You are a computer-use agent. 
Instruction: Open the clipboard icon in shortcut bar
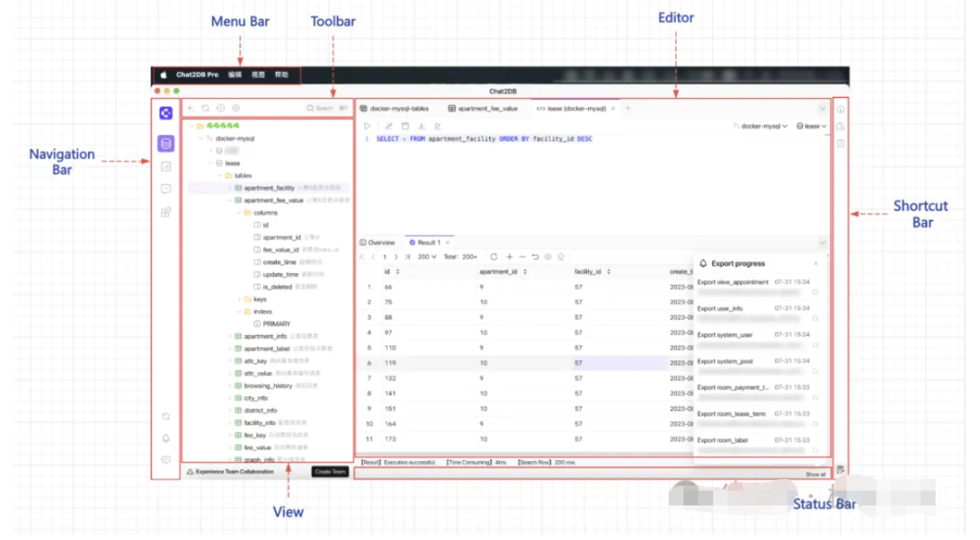(x=840, y=126)
